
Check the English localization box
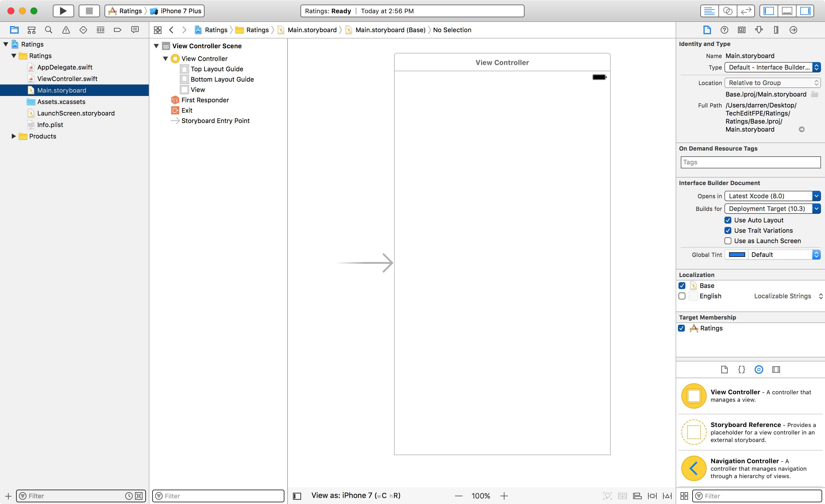682,296
